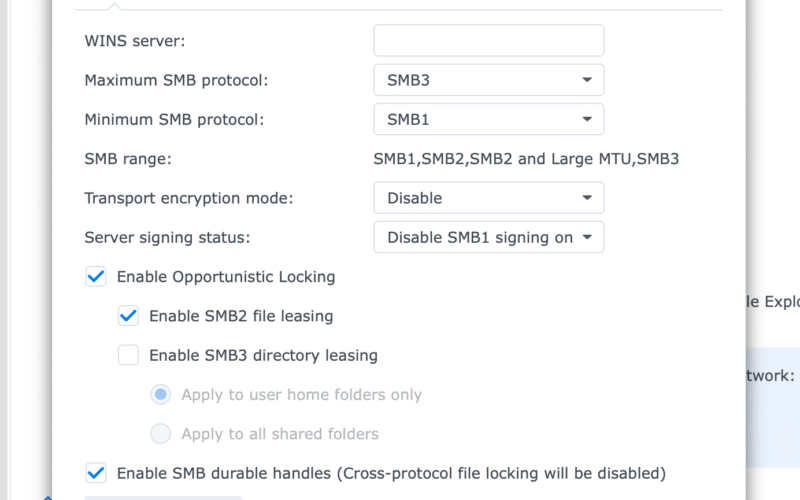The height and width of the screenshot is (500, 800).
Task: Click the SMB range label
Action: pos(128,159)
